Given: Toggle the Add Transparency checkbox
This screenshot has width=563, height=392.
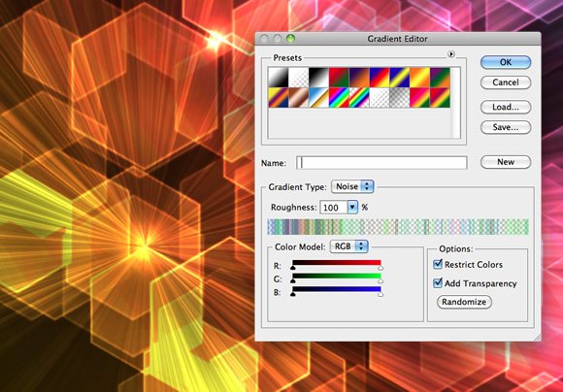Looking at the screenshot, I should click(x=438, y=283).
